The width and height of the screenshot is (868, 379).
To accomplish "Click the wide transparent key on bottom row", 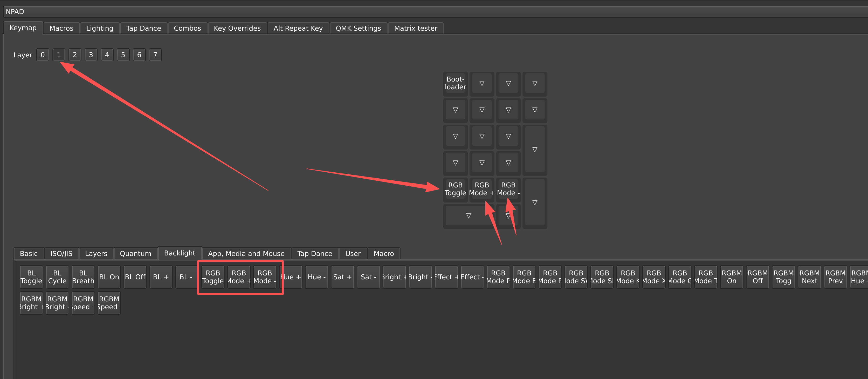I will (x=468, y=216).
